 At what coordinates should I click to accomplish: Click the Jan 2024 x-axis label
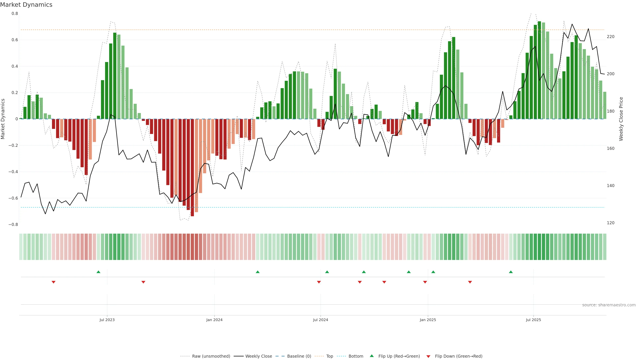[x=214, y=320]
